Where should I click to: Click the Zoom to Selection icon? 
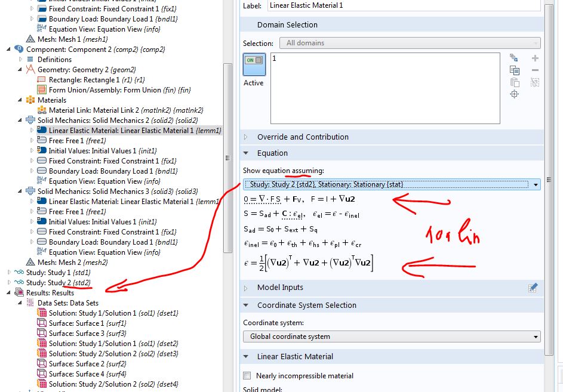coord(514,95)
